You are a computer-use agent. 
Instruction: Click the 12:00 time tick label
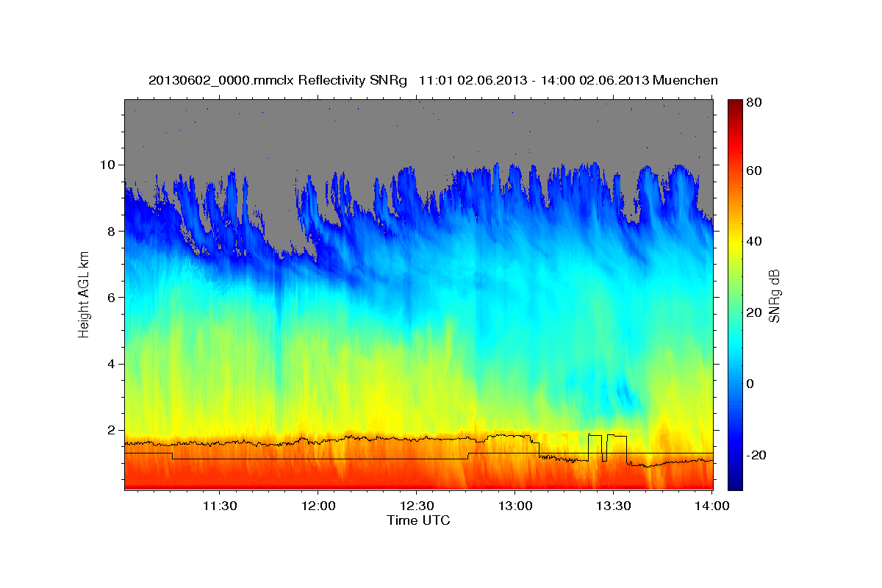pos(318,506)
